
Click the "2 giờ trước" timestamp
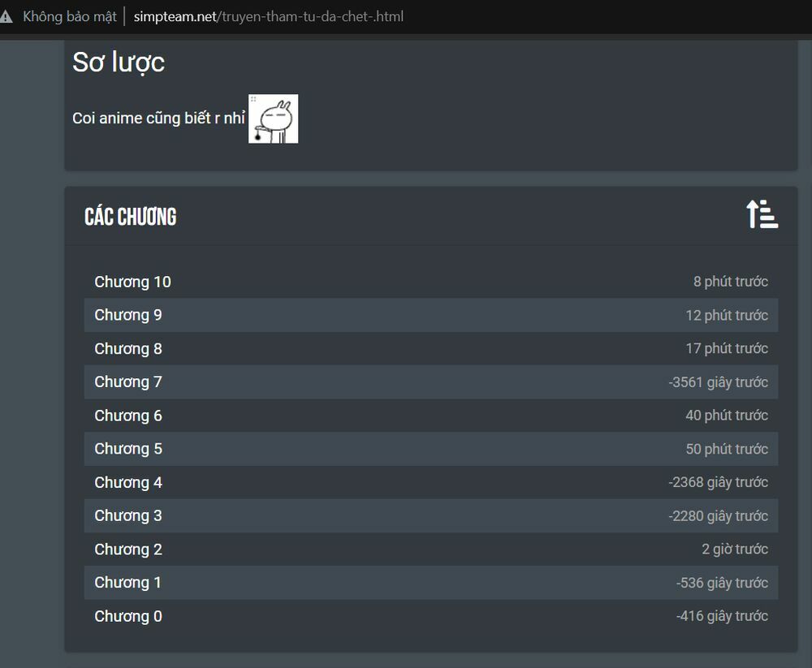[x=735, y=549]
